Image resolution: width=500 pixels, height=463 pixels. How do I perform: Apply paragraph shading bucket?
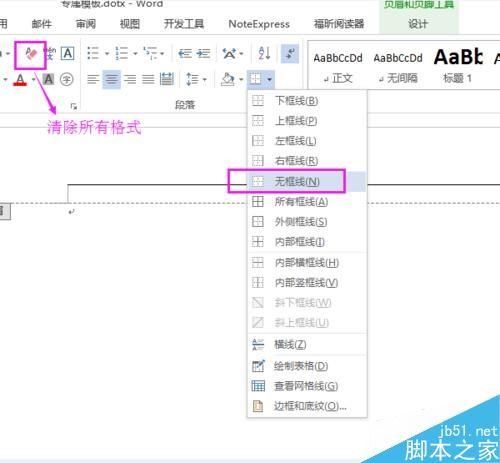[x=228, y=79]
